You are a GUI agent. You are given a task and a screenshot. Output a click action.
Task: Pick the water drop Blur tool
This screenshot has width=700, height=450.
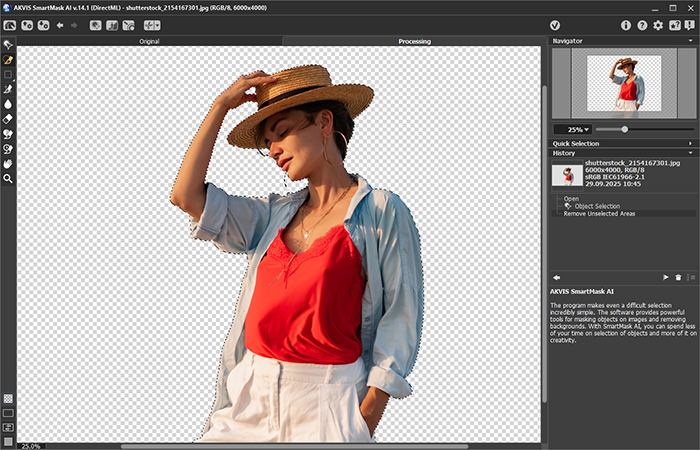coord(8,103)
